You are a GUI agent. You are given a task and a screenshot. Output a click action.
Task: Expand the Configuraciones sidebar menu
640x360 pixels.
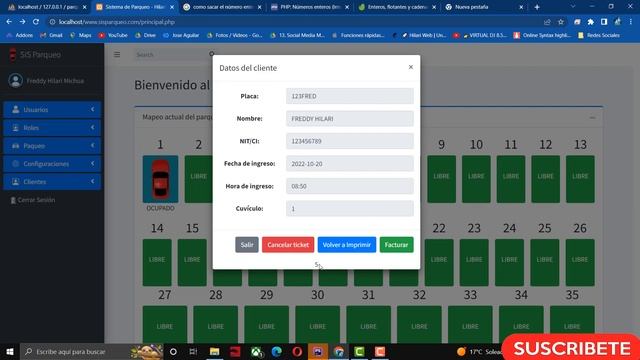[x=52, y=163]
